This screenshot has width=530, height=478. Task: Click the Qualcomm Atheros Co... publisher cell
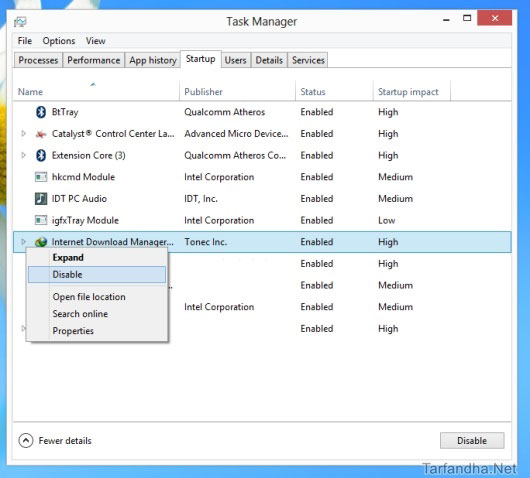coord(235,155)
